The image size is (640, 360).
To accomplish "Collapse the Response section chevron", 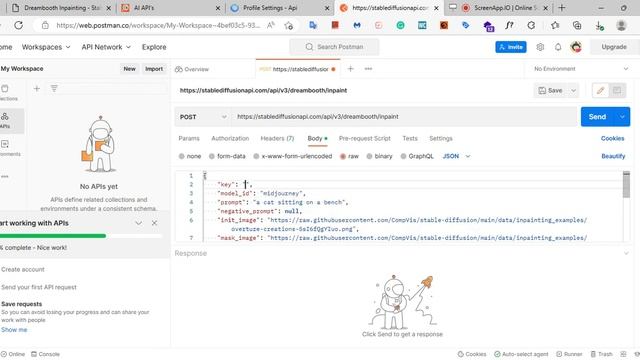I will [x=626, y=253].
